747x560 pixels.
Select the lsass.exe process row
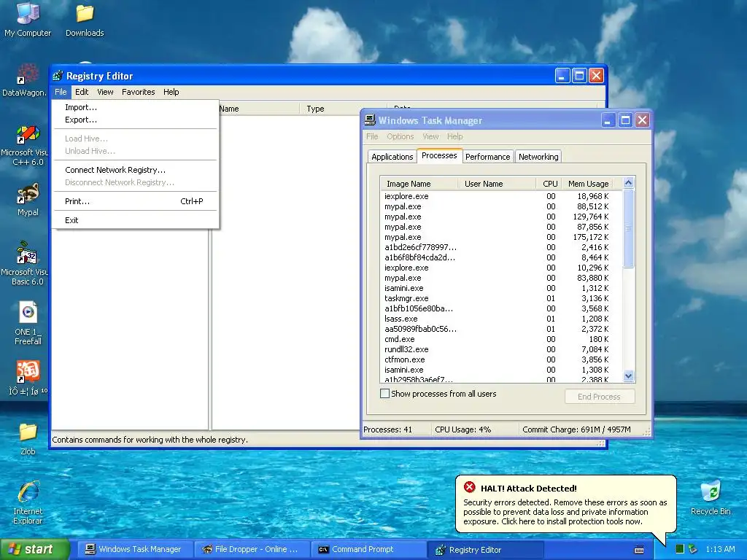501,319
